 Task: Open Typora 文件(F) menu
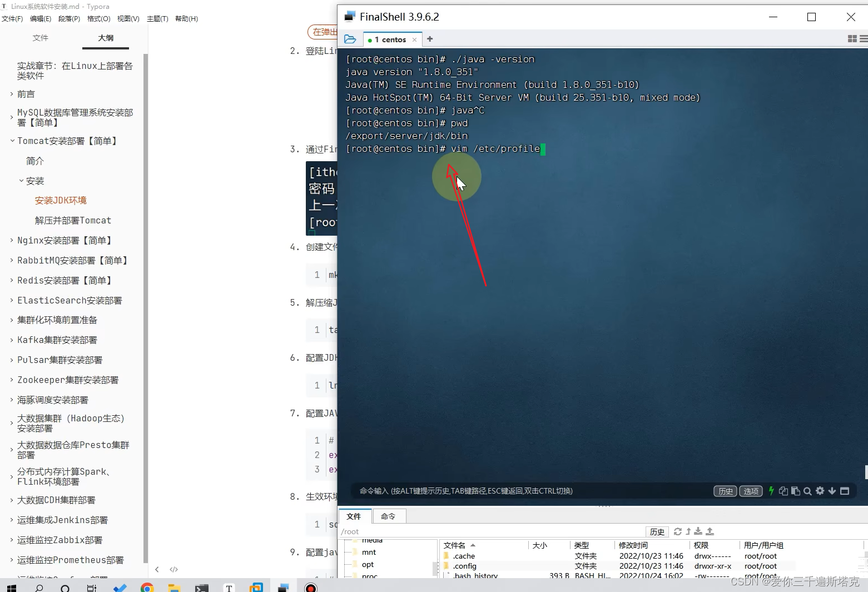12,18
